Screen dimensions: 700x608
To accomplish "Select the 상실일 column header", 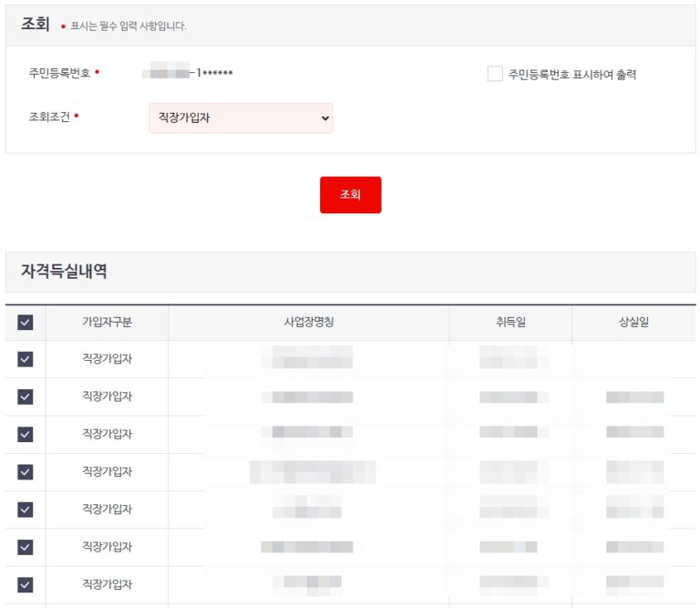I will click(x=633, y=322).
